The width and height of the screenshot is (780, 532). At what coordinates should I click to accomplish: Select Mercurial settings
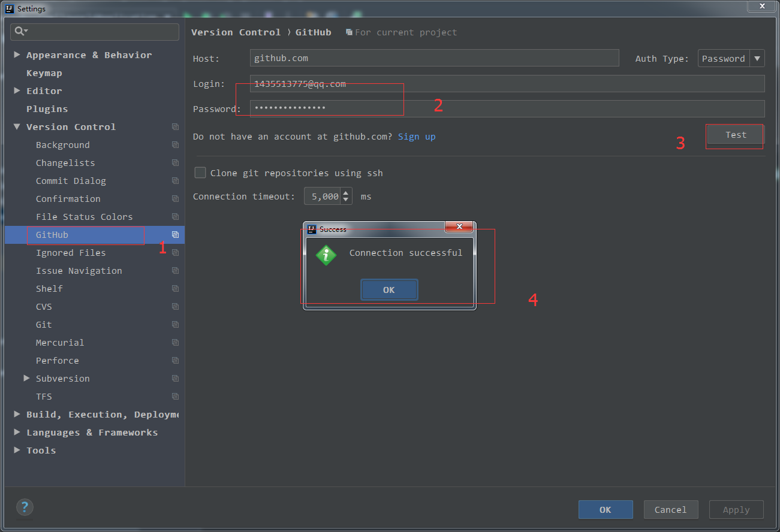[x=60, y=343]
